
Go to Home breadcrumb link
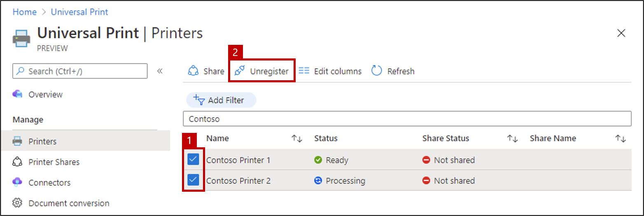[x=25, y=12]
